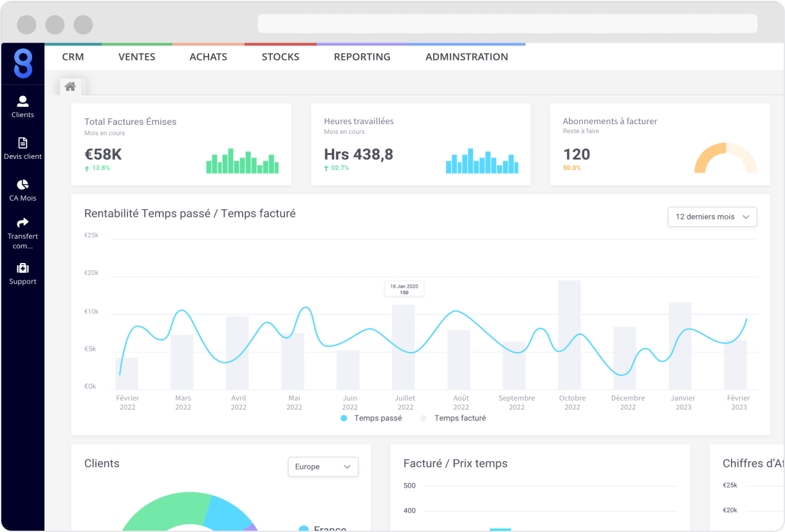Image resolution: width=785 pixels, height=532 pixels.
Task: Click the blue 8 logo icon
Action: [x=23, y=64]
